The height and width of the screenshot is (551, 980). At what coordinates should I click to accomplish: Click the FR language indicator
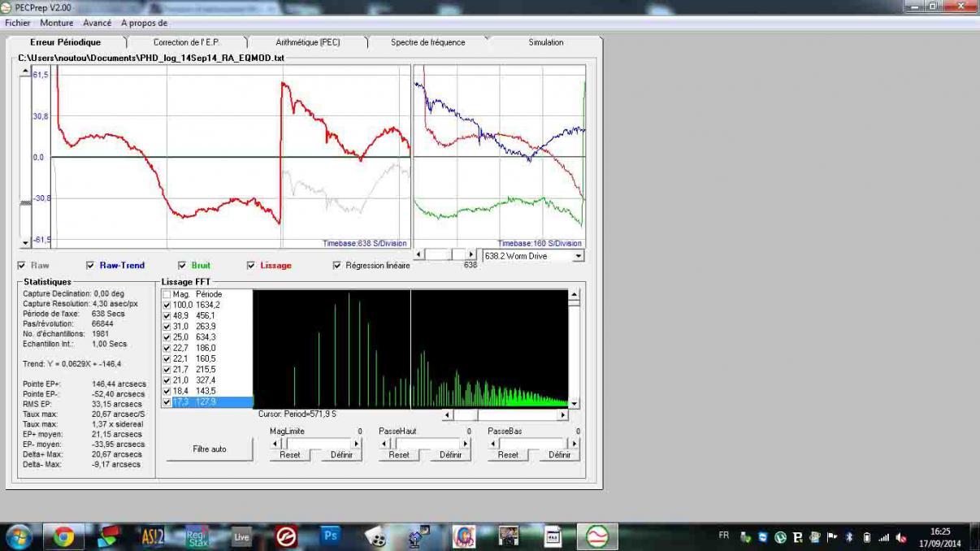tap(724, 535)
